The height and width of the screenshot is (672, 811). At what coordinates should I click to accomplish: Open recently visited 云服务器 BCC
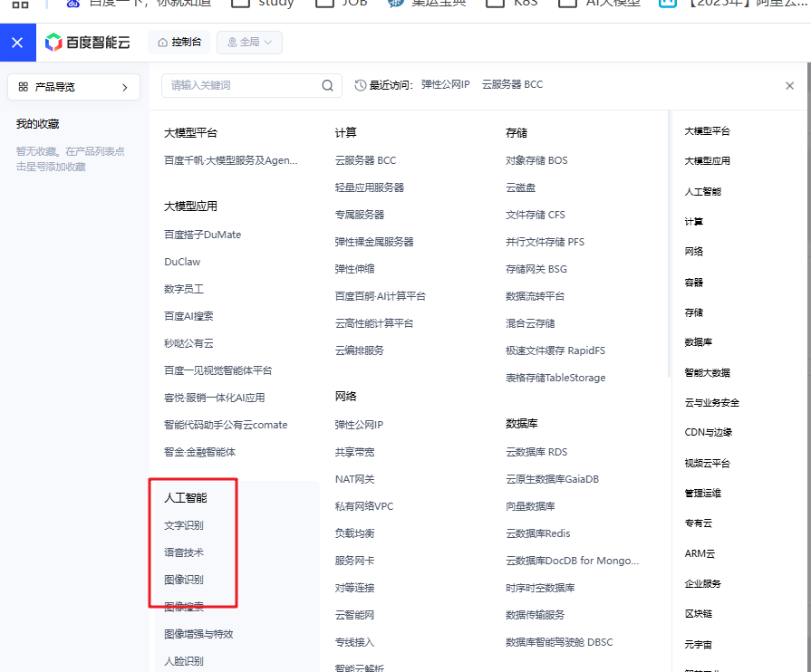[512, 85]
